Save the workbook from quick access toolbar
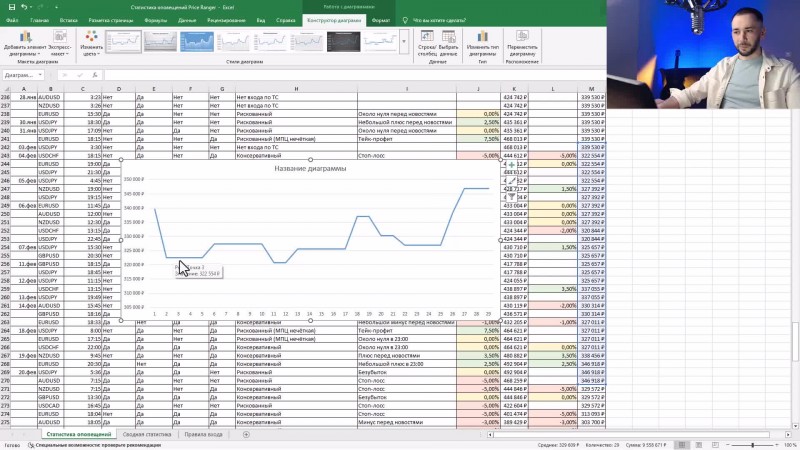Image resolution: width=800 pixels, height=450 pixels. pos(12,7)
